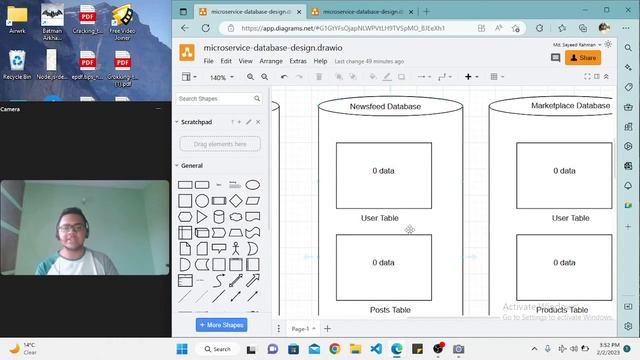The image size is (640, 360).
Task: Add a new page with plus button
Action: click(327, 329)
